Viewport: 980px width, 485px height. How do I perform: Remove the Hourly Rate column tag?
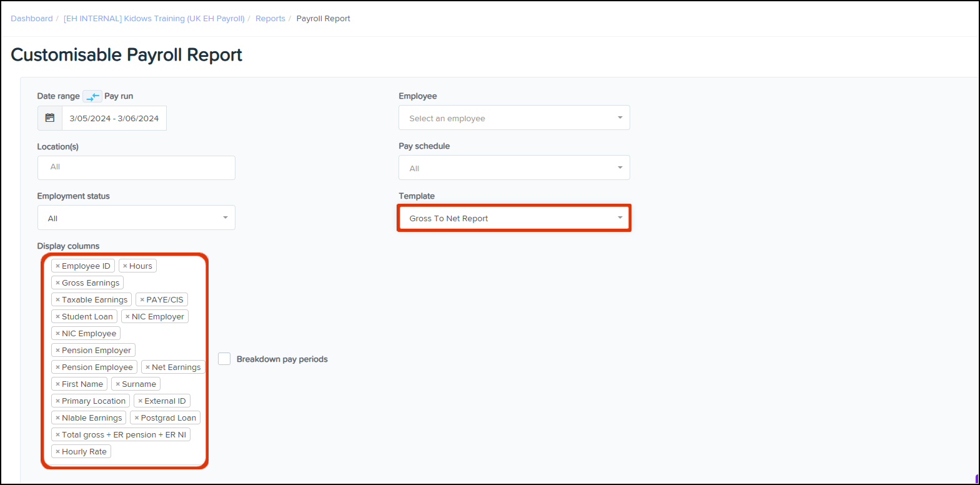(57, 452)
